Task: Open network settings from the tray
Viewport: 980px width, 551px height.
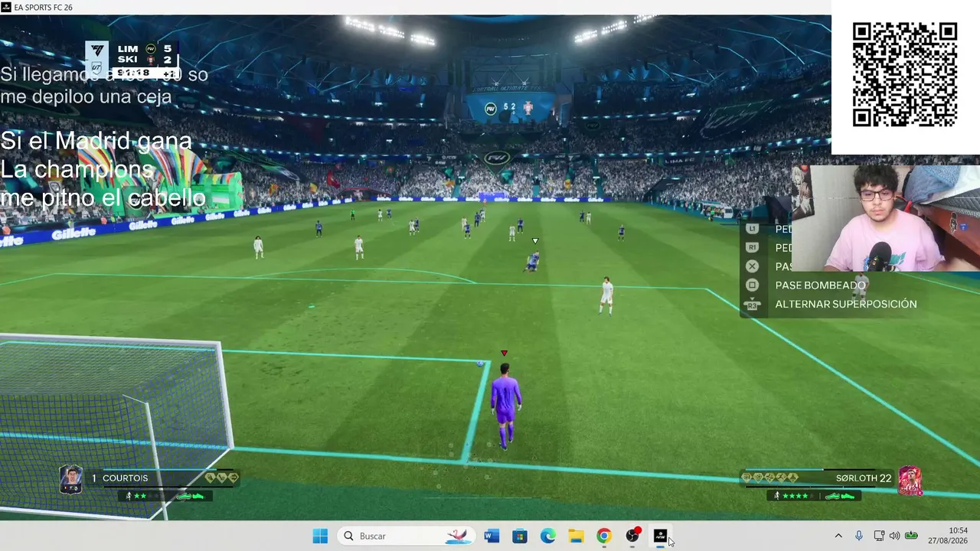Action: (x=879, y=536)
